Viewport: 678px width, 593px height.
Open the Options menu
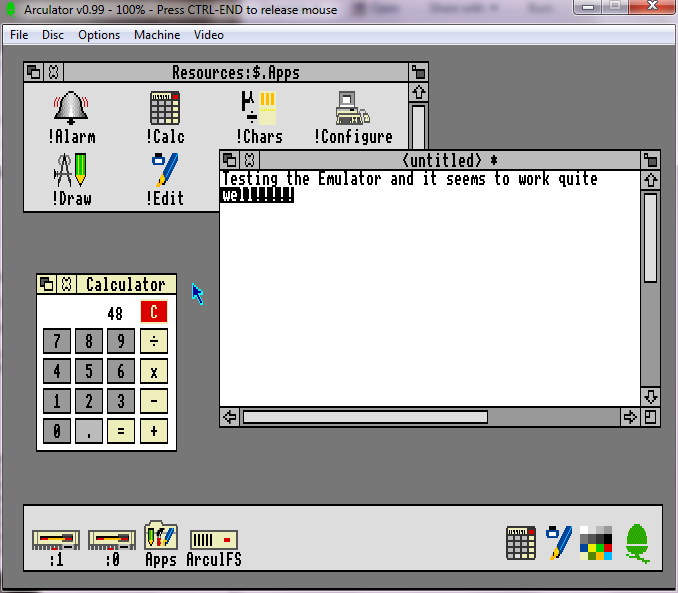pos(99,35)
